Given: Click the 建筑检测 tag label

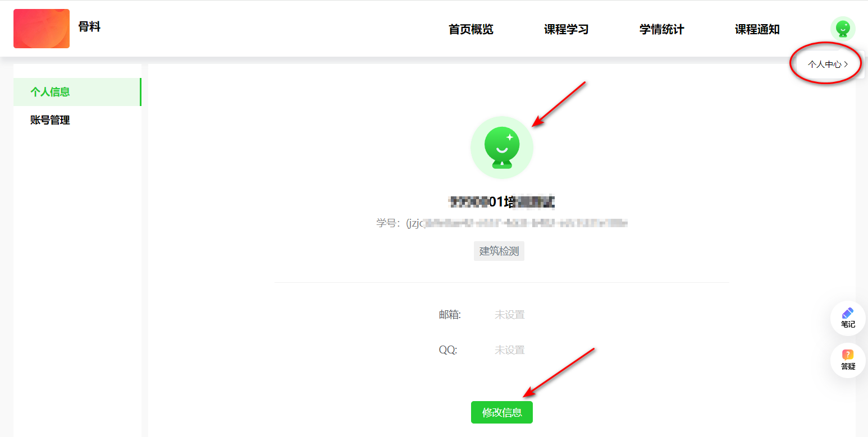Looking at the screenshot, I should tap(499, 251).
